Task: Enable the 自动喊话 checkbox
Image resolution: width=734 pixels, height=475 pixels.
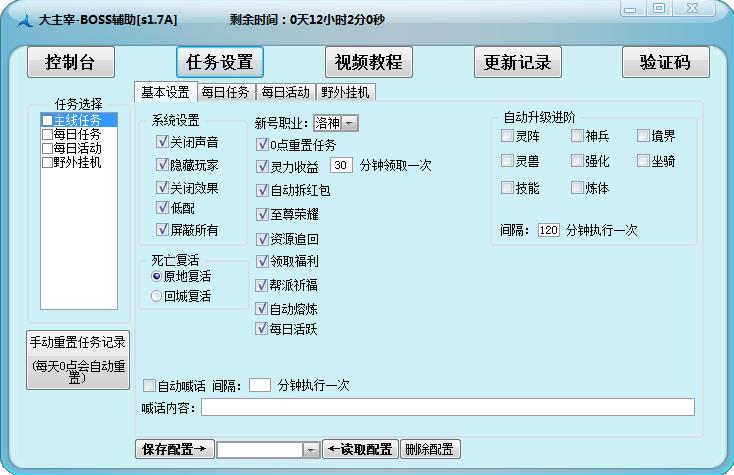Action: point(149,385)
